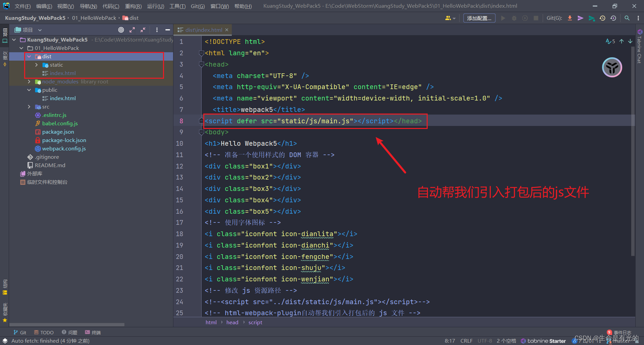Select babel.config.js file
The width and height of the screenshot is (644, 345).
60,123
